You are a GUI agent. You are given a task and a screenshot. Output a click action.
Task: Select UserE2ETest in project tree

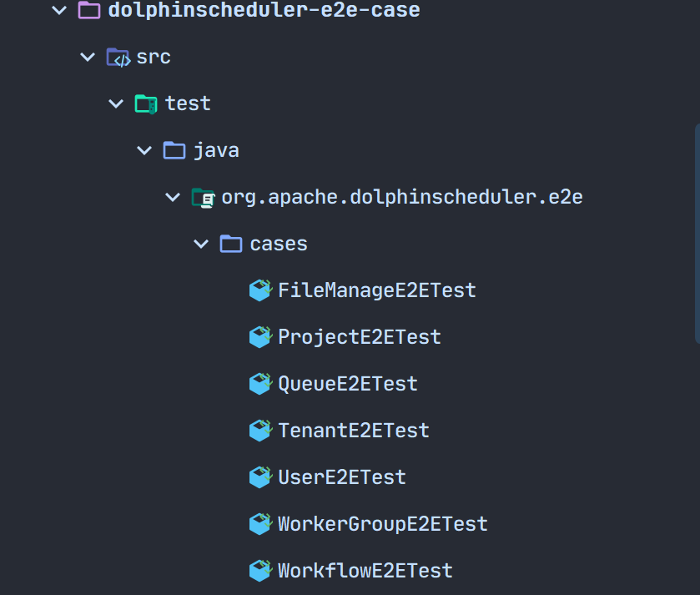(341, 477)
